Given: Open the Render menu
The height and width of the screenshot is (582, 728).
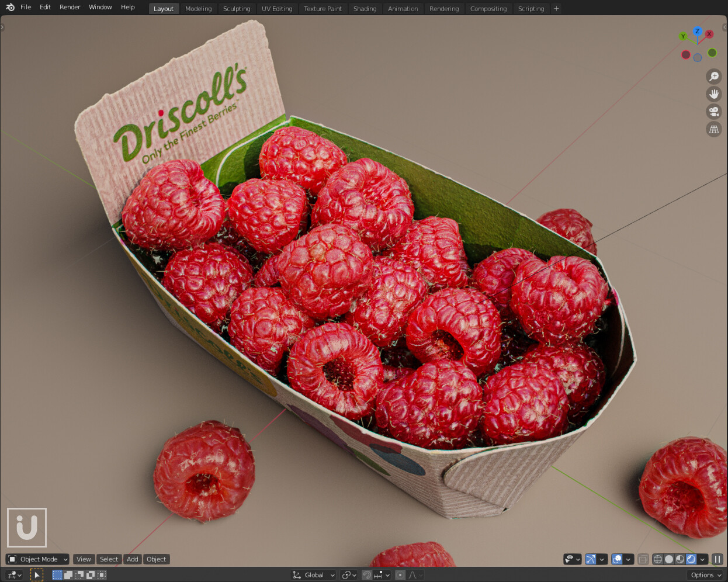Looking at the screenshot, I should click(70, 7).
